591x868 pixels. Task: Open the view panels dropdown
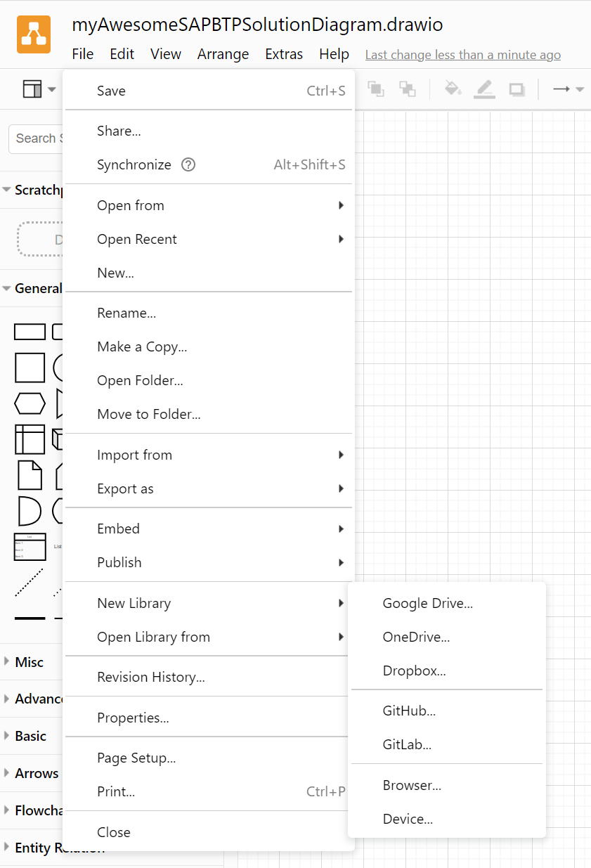click(x=39, y=89)
